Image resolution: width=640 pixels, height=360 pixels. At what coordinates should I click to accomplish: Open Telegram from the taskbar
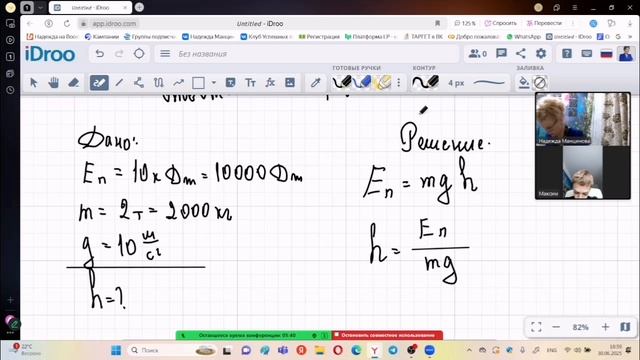pyautogui.click(x=393, y=350)
